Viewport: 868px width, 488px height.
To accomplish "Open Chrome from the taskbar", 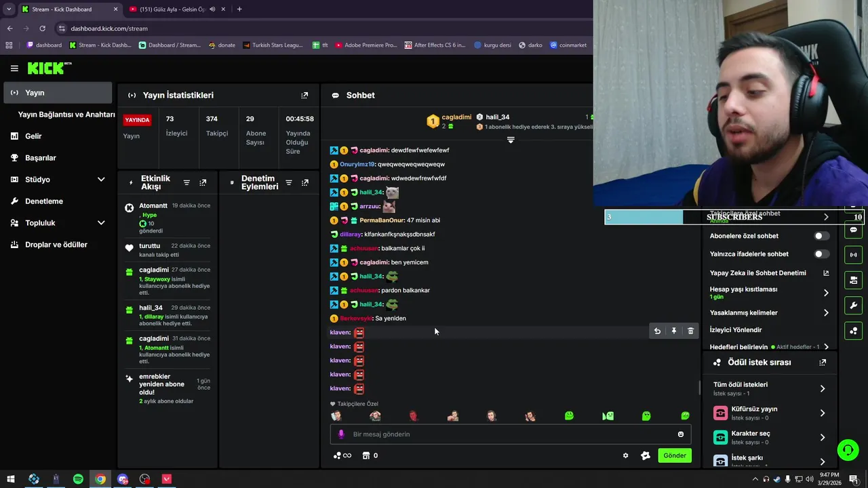I will (x=100, y=479).
